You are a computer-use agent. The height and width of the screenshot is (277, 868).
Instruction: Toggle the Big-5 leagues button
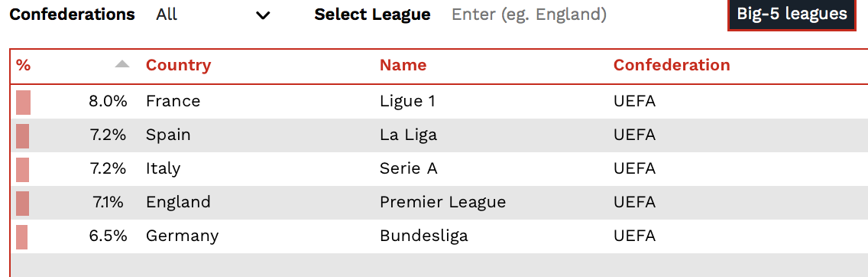pos(792,15)
